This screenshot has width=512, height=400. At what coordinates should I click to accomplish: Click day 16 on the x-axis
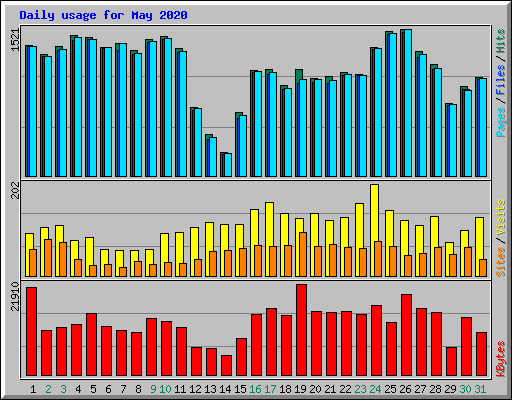coord(255,389)
